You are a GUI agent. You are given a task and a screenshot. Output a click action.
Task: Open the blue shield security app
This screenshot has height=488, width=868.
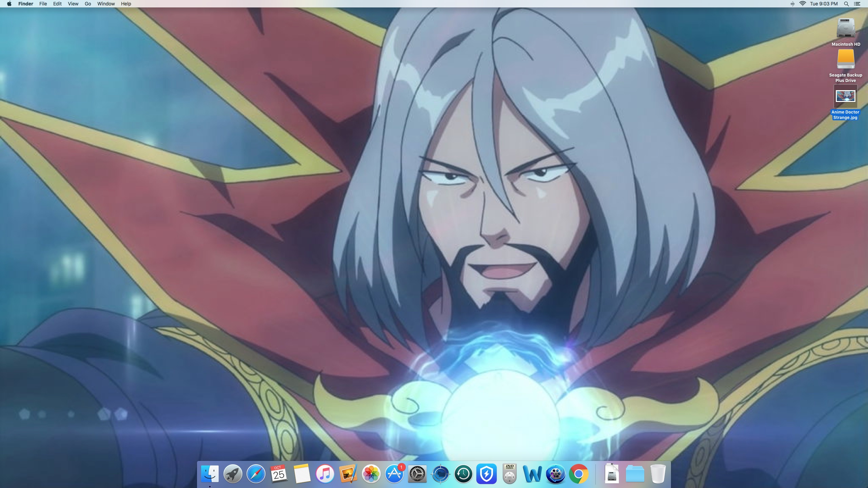[487, 474]
